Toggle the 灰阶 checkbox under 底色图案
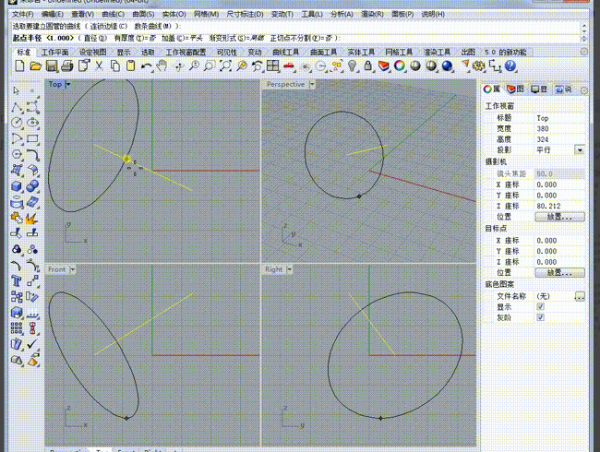Screen dimensions: 600x452 coord(541,318)
